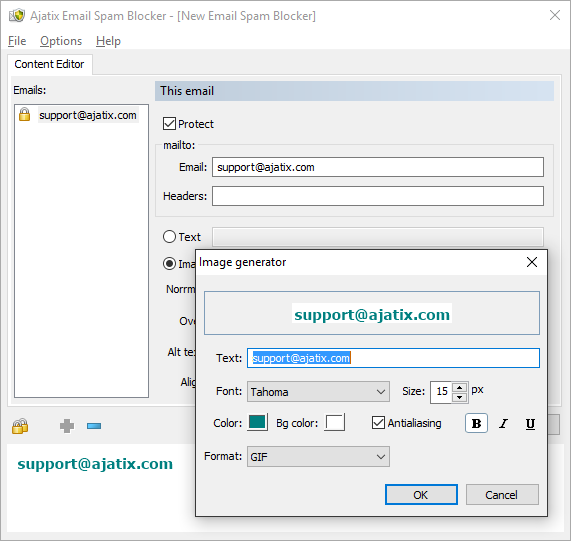Click the padlock icon next to support@ajatix.com
This screenshot has width=571, height=541.
(24, 114)
